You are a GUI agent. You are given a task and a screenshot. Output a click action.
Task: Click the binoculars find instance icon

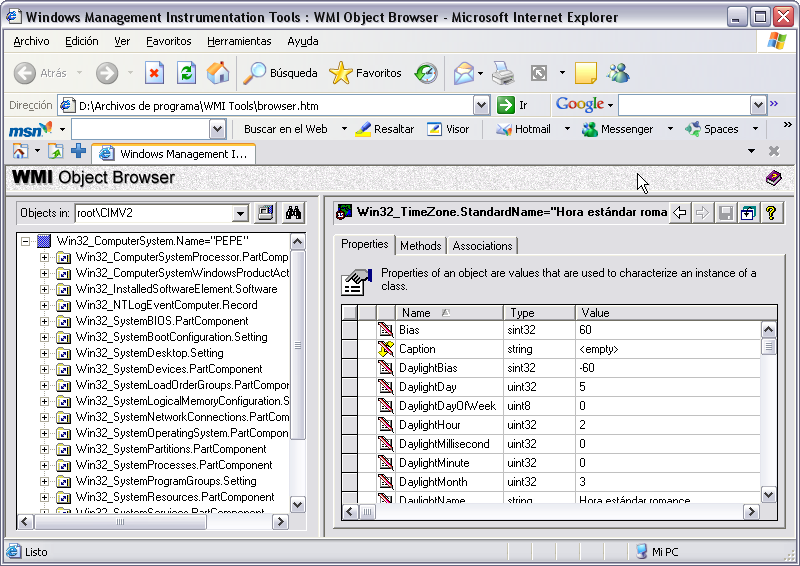[x=294, y=213]
